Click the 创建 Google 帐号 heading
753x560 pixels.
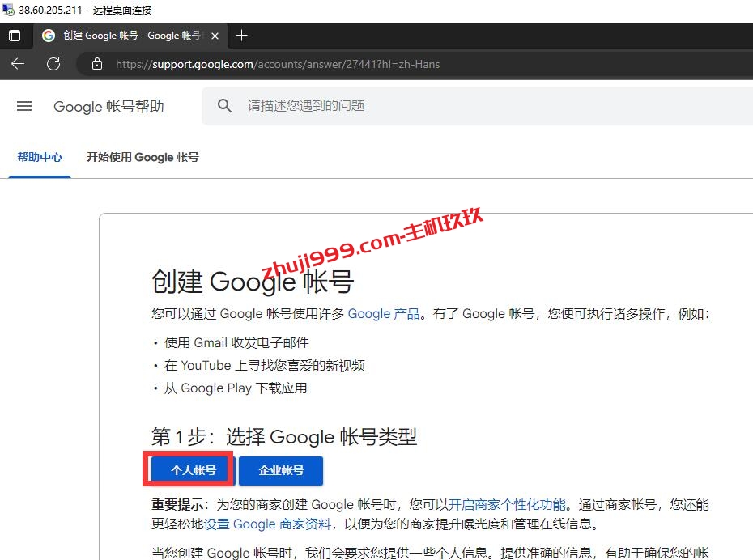click(x=253, y=282)
